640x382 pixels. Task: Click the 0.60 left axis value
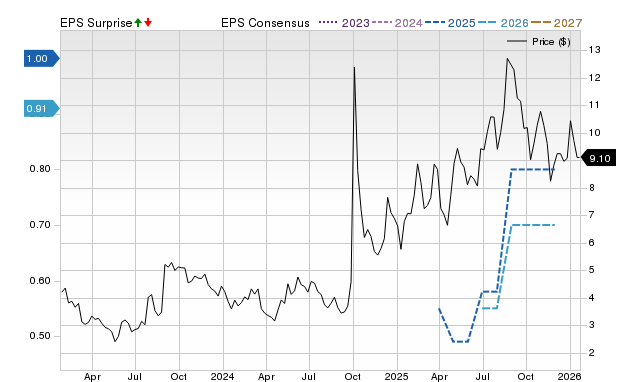pyautogui.click(x=40, y=281)
